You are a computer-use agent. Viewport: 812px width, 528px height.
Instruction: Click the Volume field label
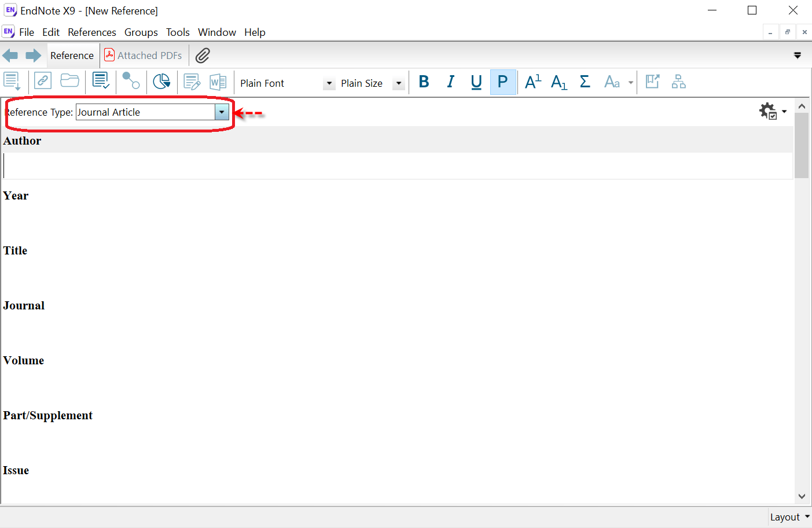(x=24, y=360)
